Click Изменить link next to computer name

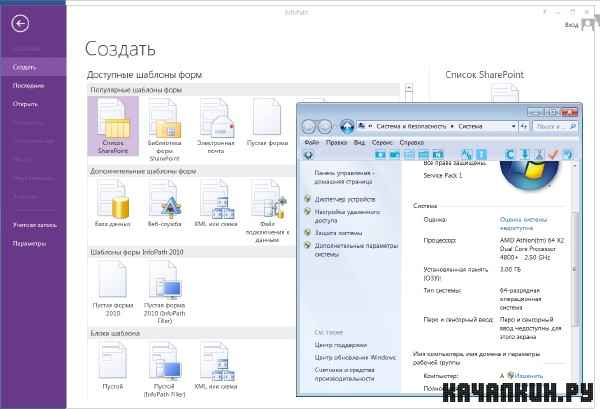pyautogui.click(x=528, y=376)
